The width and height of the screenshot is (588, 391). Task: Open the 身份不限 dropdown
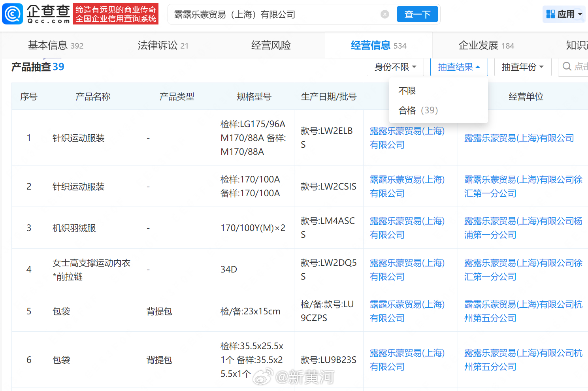(x=395, y=67)
